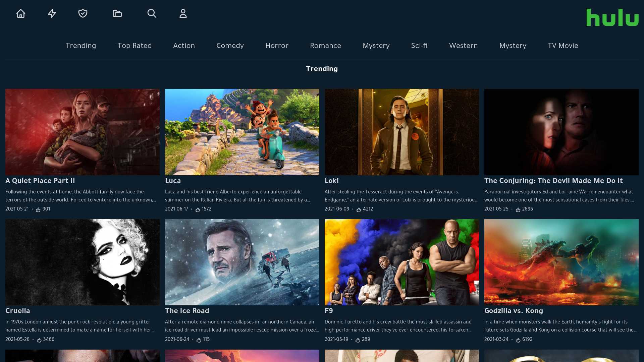Click the date 2021-06-17
Screen dimensions: 644x362
pyautogui.click(x=177, y=209)
